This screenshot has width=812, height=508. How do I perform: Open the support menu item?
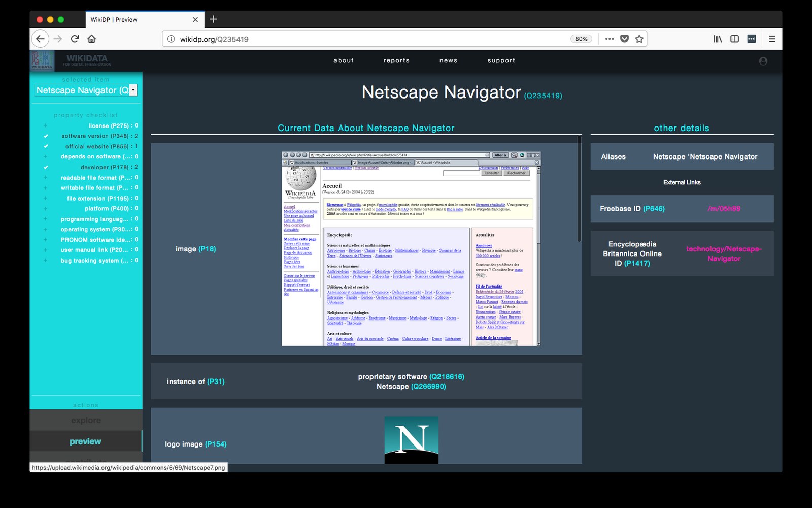point(501,60)
